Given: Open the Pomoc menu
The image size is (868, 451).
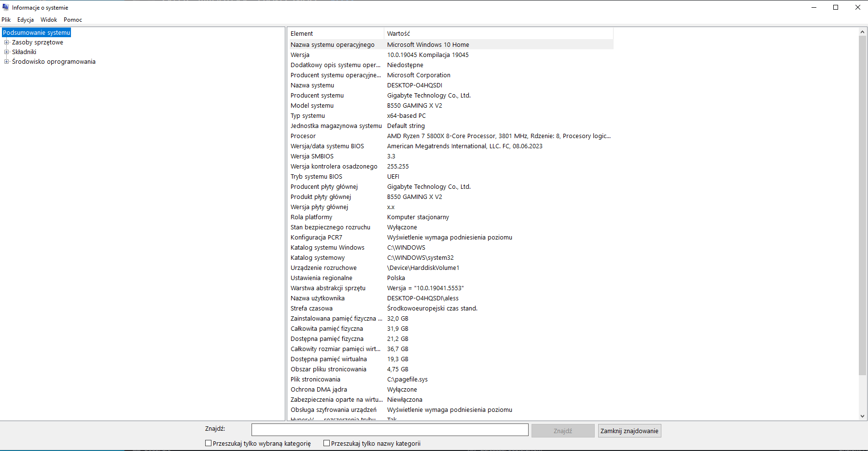Looking at the screenshot, I should (x=73, y=20).
